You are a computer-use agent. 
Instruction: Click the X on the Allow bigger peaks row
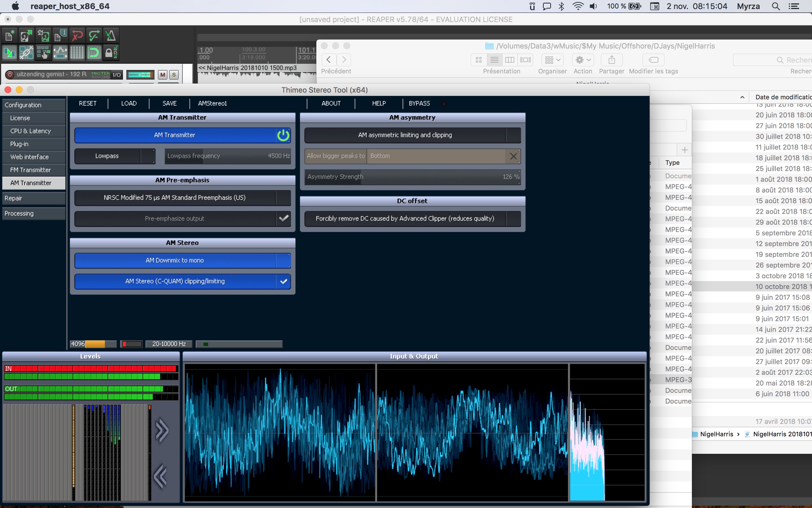513,156
